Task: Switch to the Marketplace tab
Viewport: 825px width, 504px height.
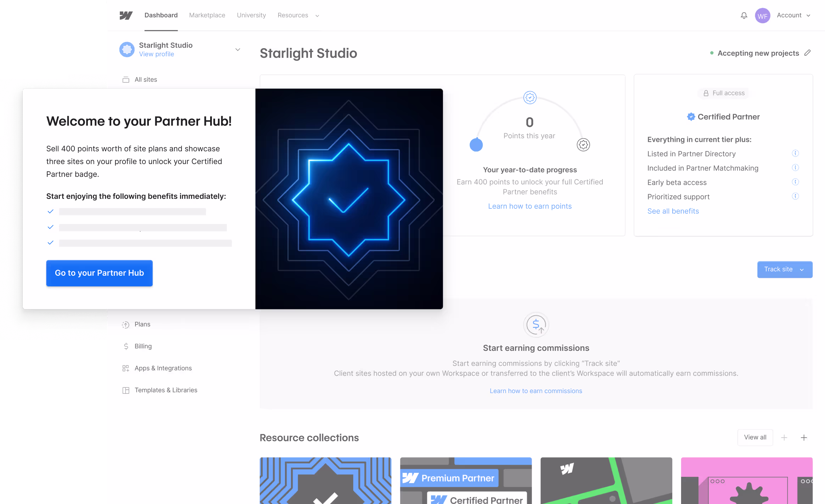Action: coord(207,15)
